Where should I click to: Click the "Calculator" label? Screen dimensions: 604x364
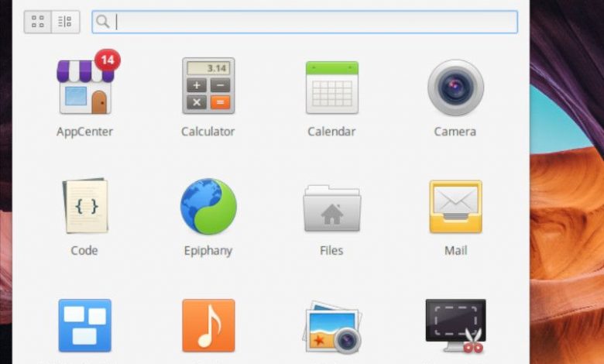208,132
